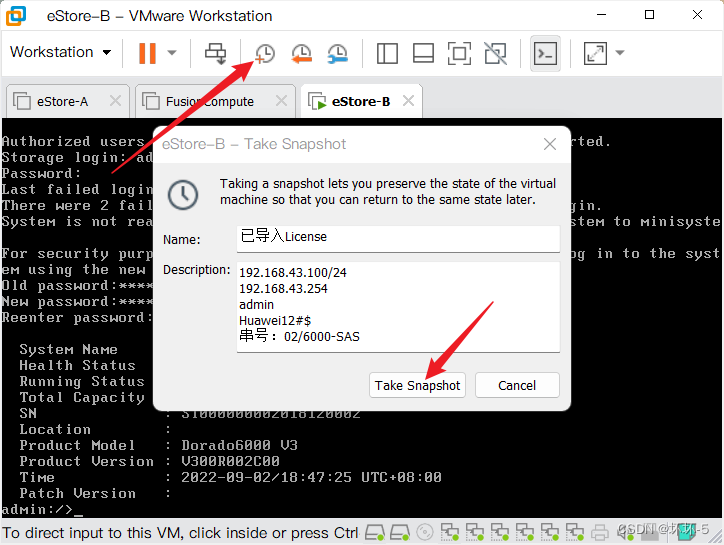Click the stretch guest display icon

click(x=595, y=53)
